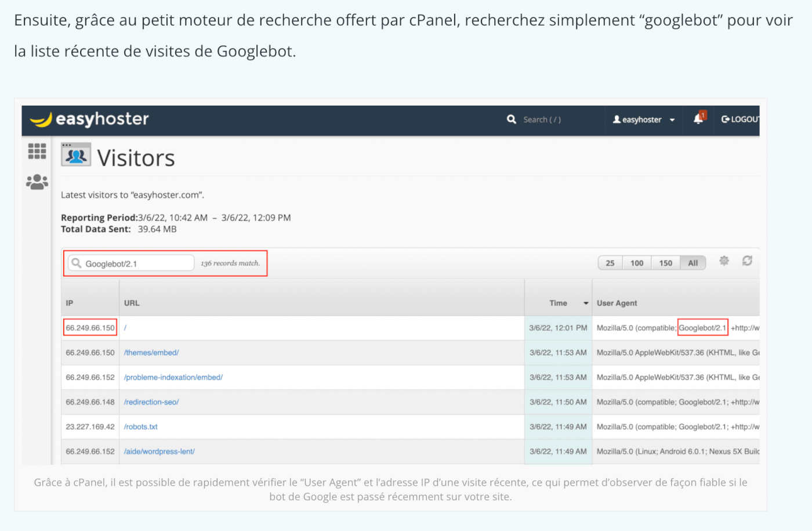This screenshot has height=531, width=812.
Task: Click the magnifier in filter box
Action: click(x=77, y=263)
